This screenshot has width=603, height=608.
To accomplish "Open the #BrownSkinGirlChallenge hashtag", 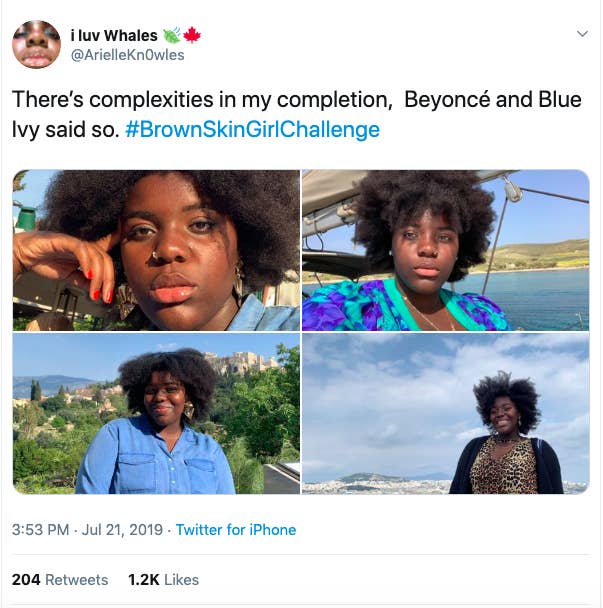I will [x=252, y=129].
